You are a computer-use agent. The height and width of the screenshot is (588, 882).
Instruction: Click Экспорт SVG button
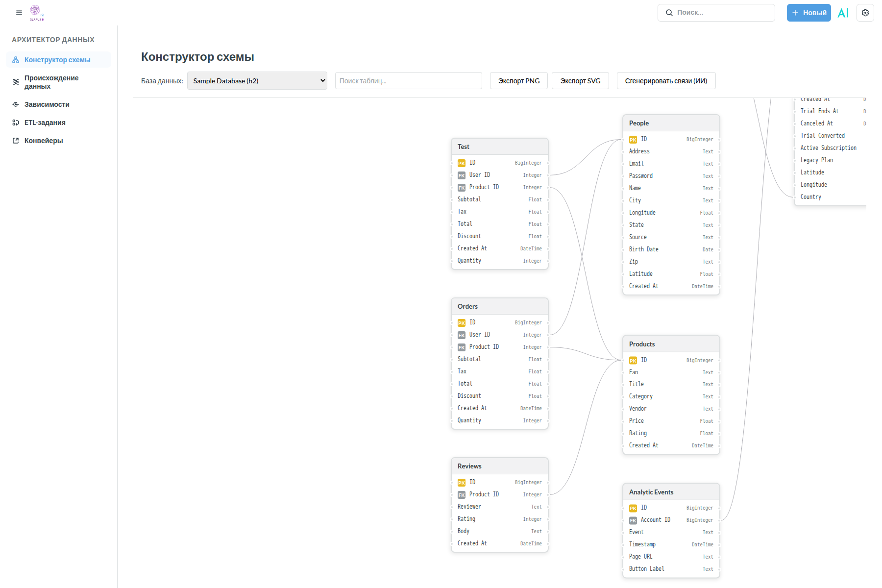pyautogui.click(x=580, y=81)
